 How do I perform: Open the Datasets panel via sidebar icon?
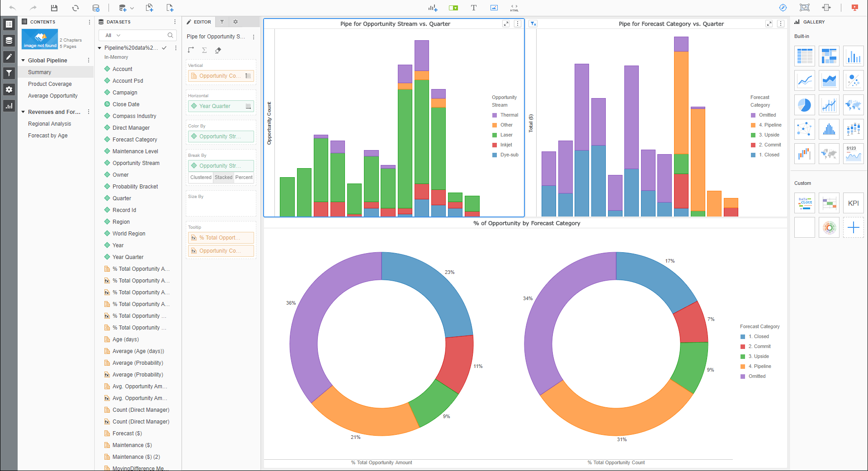coord(9,40)
